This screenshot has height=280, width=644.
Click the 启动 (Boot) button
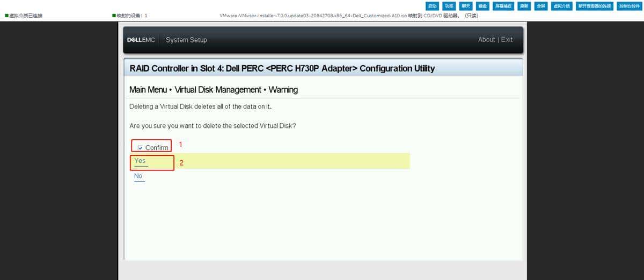click(x=433, y=6)
